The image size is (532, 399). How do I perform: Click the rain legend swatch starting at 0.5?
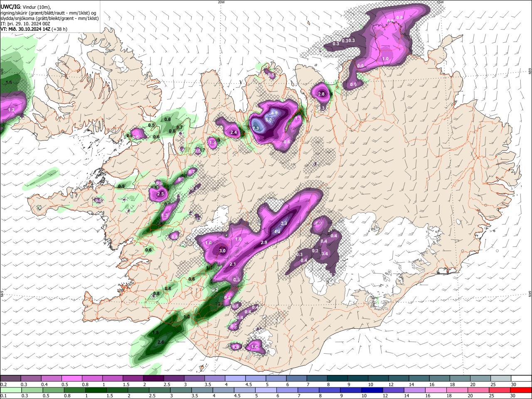[53, 390]
